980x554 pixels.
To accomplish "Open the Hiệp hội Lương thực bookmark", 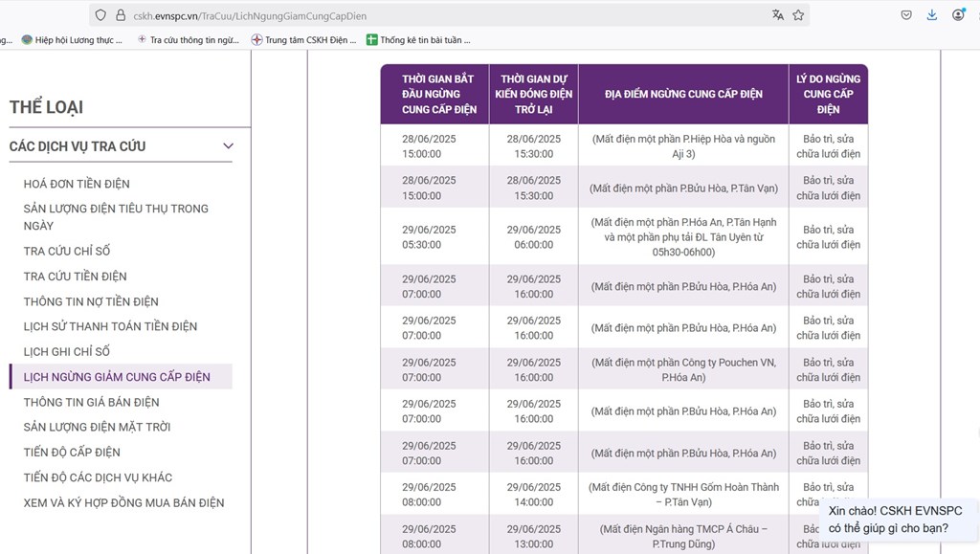I will [x=71, y=40].
